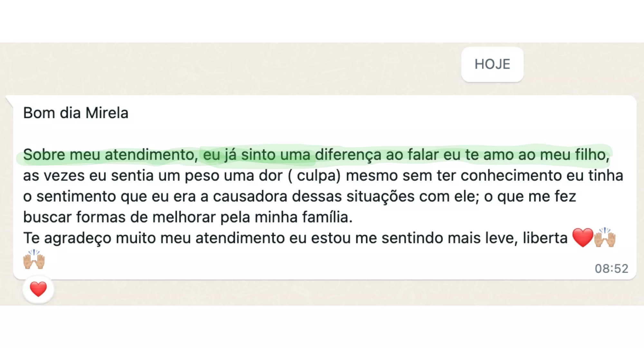Click the raised hands emoji beside the heart
Screen dimensions: 644x348
pos(605,238)
